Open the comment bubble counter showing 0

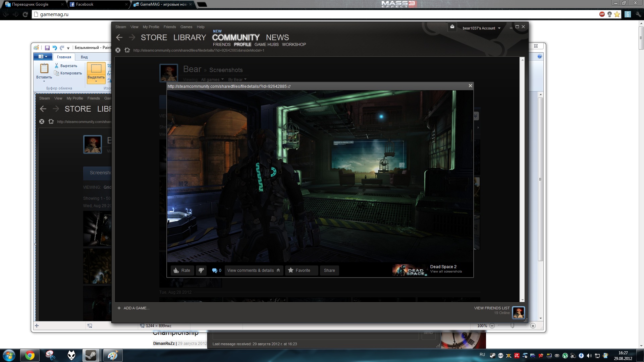point(217,270)
